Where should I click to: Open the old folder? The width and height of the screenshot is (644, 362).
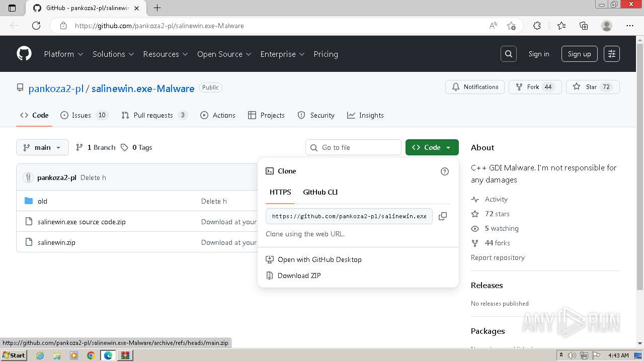[x=42, y=201]
